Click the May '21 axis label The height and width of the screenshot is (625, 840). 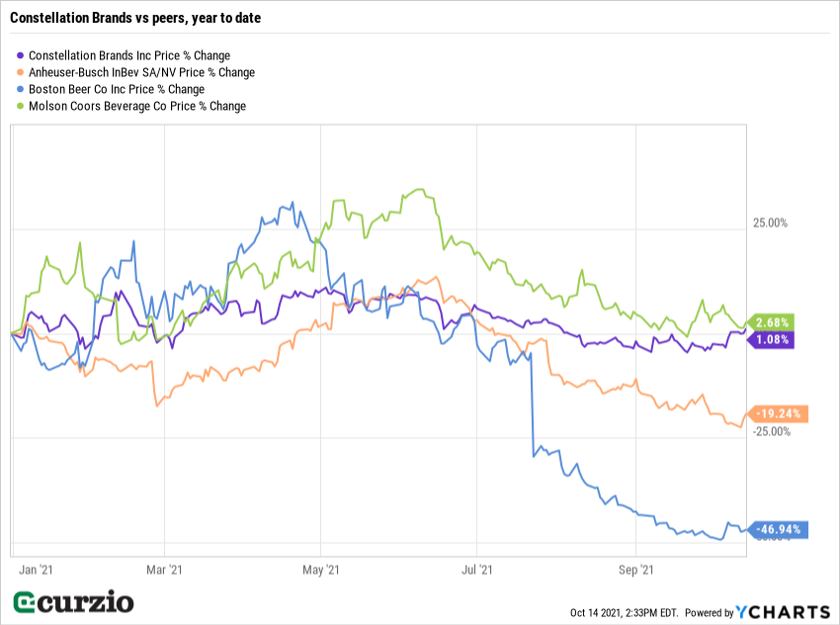pyautogui.click(x=320, y=570)
